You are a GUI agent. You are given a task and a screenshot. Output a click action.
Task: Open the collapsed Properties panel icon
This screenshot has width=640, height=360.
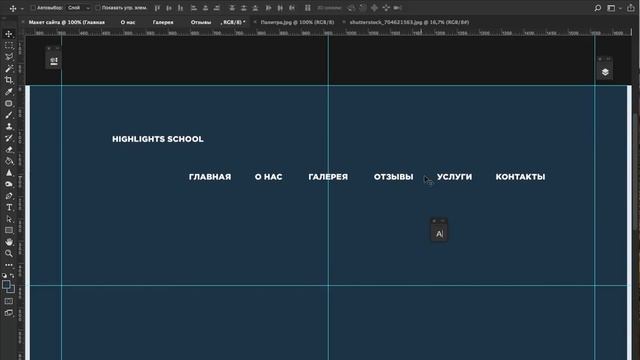click(x=53, y=61)
